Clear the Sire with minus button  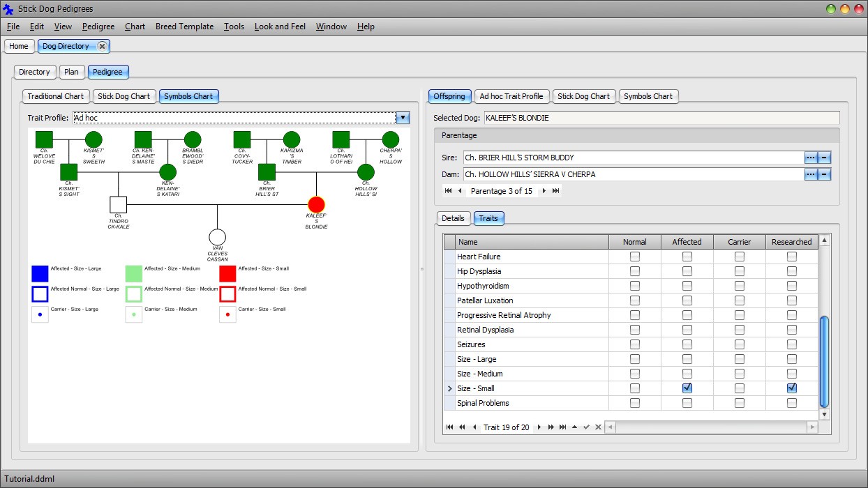click(824, 158)
